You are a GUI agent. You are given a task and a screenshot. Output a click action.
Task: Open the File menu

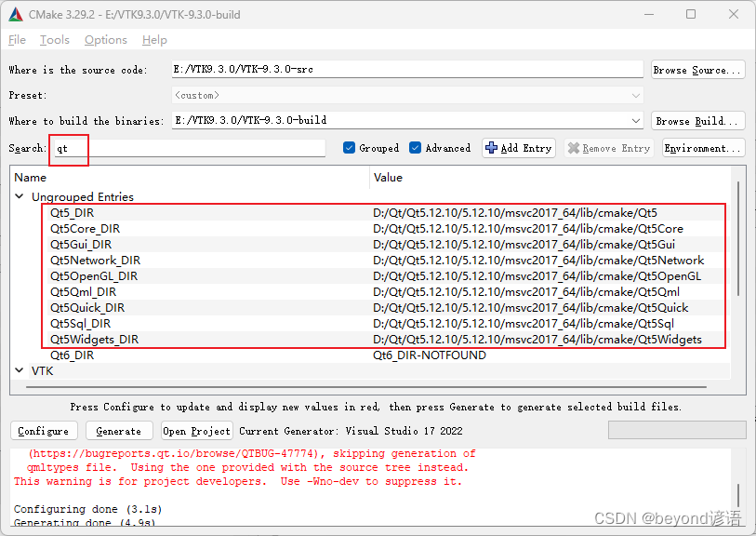(16, 39)
